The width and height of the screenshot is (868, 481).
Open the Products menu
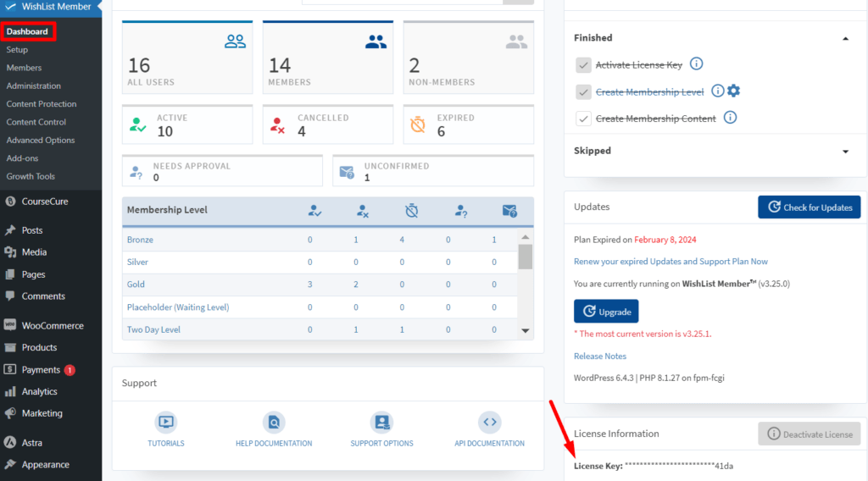(x=39, y=348)
